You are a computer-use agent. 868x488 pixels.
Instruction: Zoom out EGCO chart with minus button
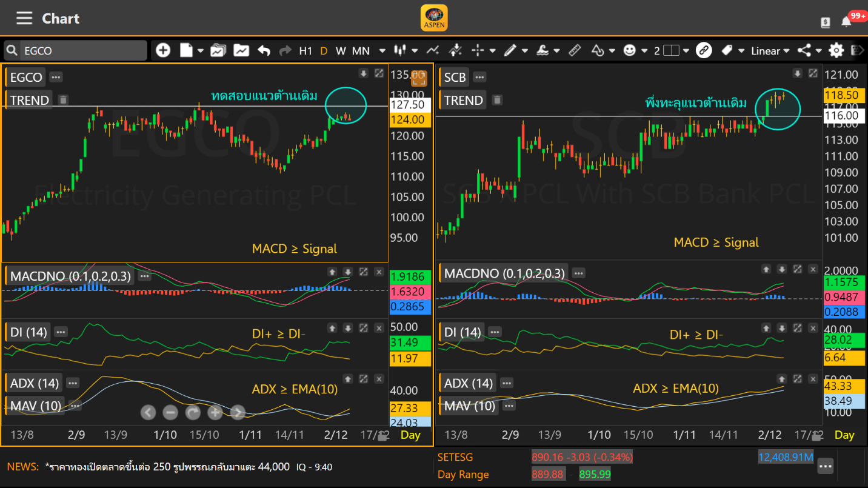pos(170,413)
